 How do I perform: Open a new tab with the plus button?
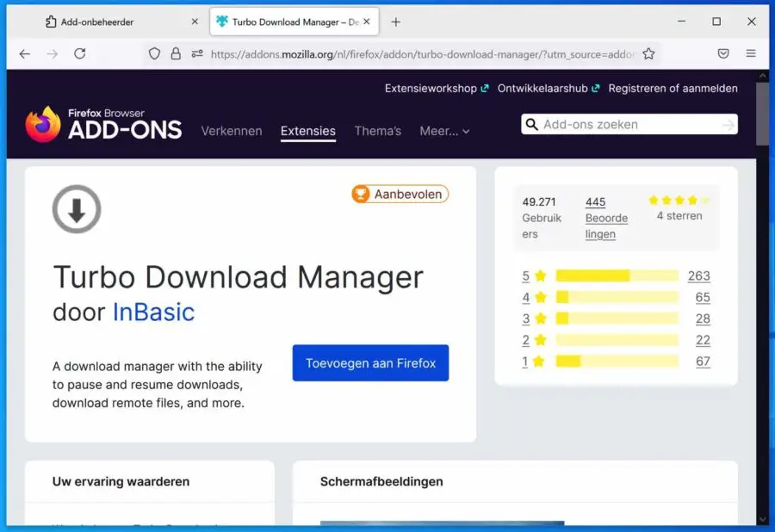tap(395, 22)
